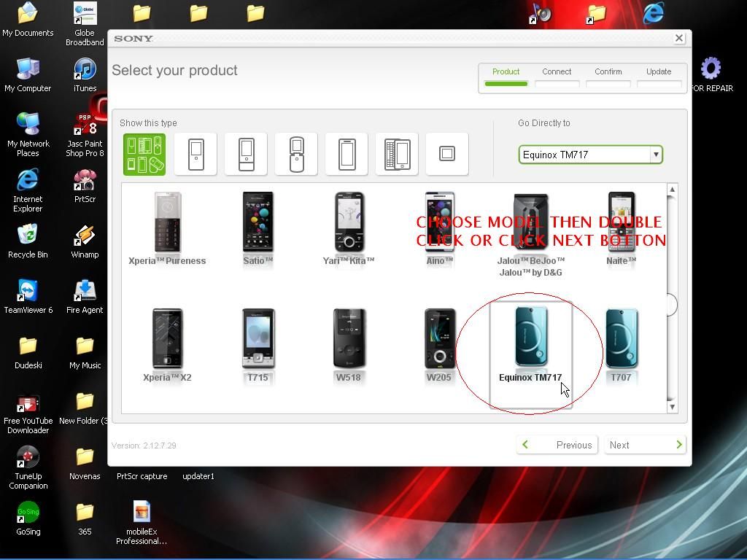Click the Next button
The height and width of the screenshot is (560, 747).
pyautogui.click(x=645, y=445)
